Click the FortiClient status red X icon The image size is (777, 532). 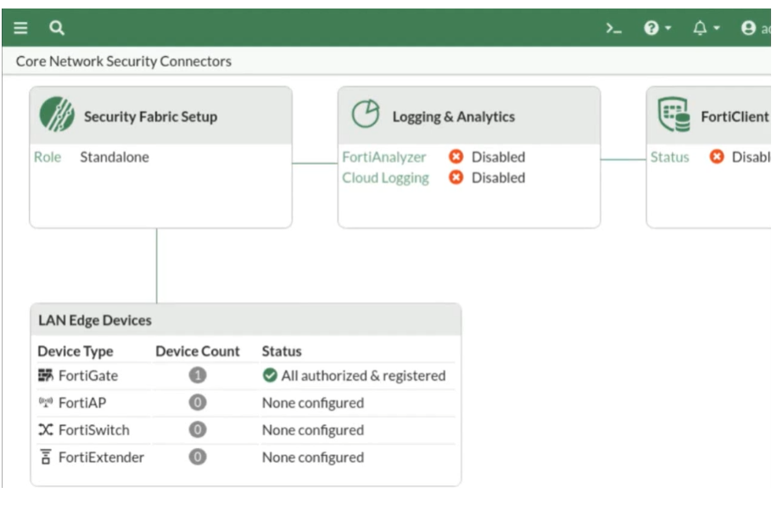pyautogui.click(x=717, y=157)
